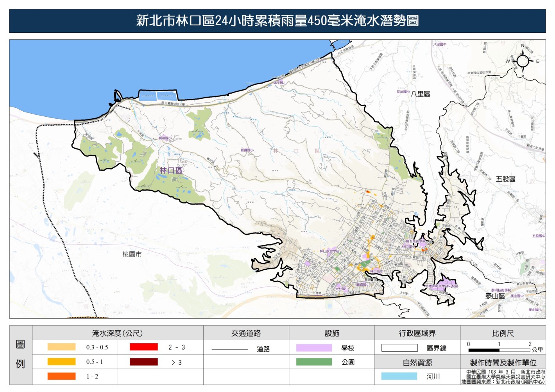Click the 台北港聯絡道 road label
Screen dimensions: 555x392
pyautogui.click(x=346, y=49)
